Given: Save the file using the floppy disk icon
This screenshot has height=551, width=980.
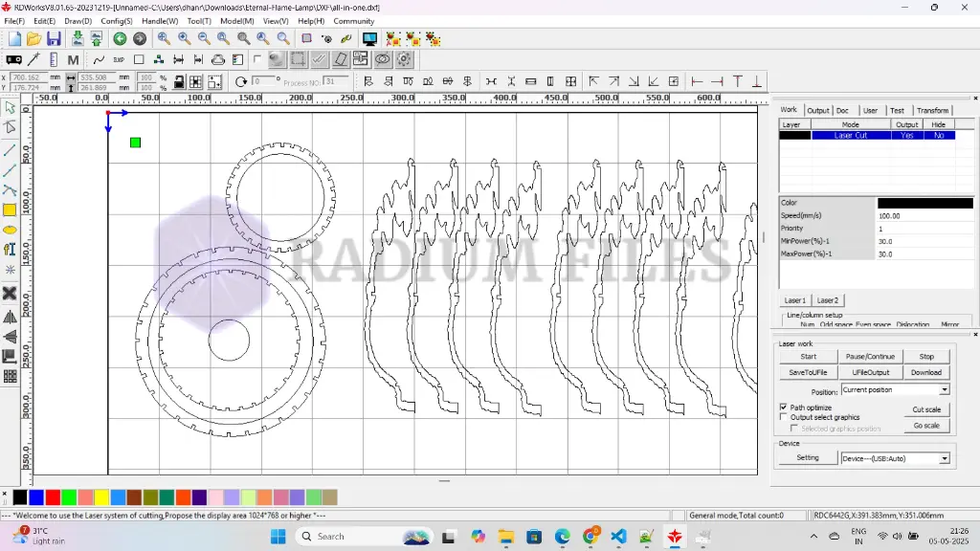Looking at the screenshot, I should pos(54,38).
